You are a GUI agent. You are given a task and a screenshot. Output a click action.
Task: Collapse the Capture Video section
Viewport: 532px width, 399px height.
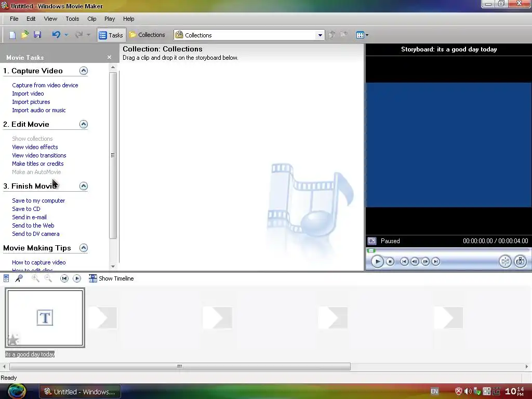click(84, 71)
